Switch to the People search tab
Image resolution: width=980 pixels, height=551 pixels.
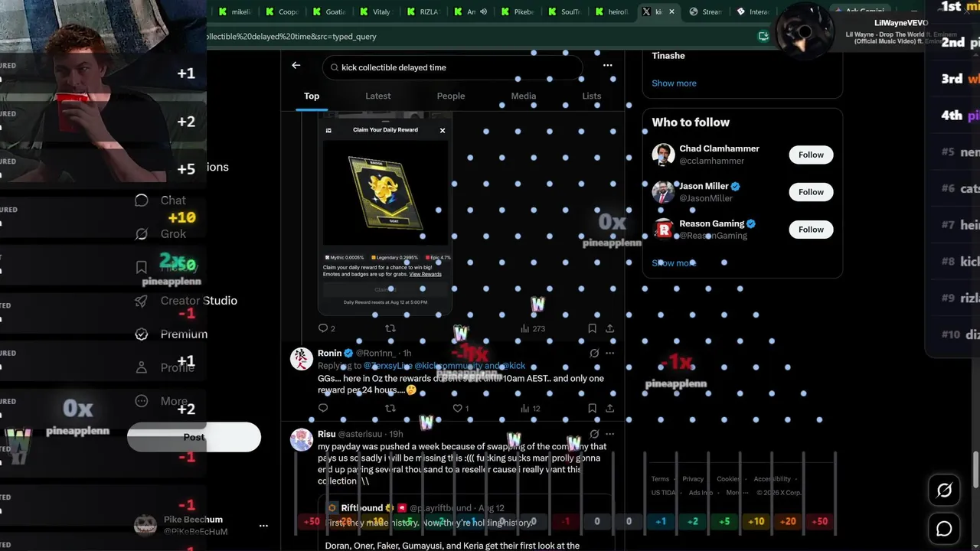(x=451, y=96)
